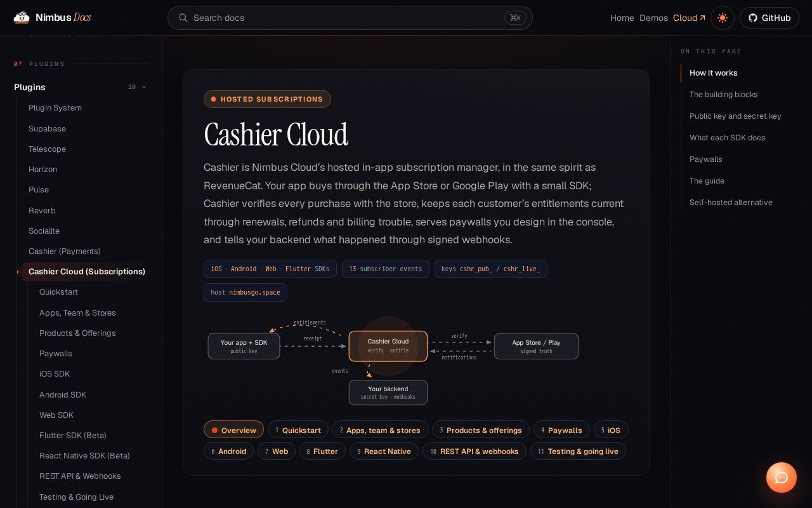Open Cashier (Payments) sidebar page
The width and height of the screenshot is (812, 508).
click(65, 251)
